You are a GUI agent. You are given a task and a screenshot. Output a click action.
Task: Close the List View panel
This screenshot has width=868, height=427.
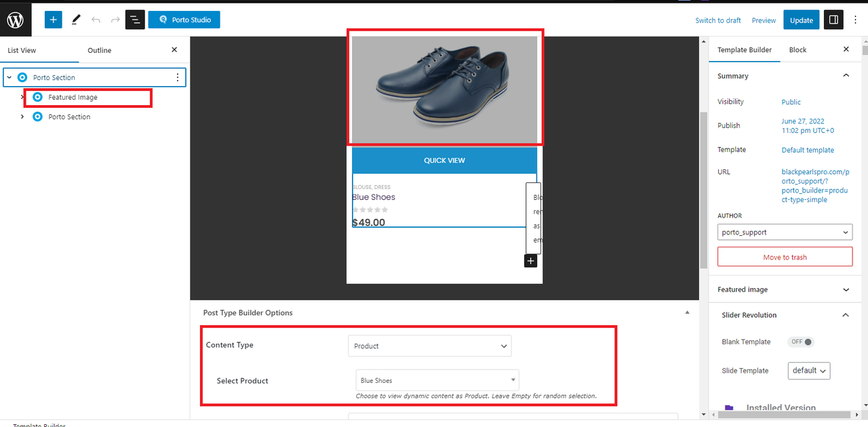coord(174,49)
